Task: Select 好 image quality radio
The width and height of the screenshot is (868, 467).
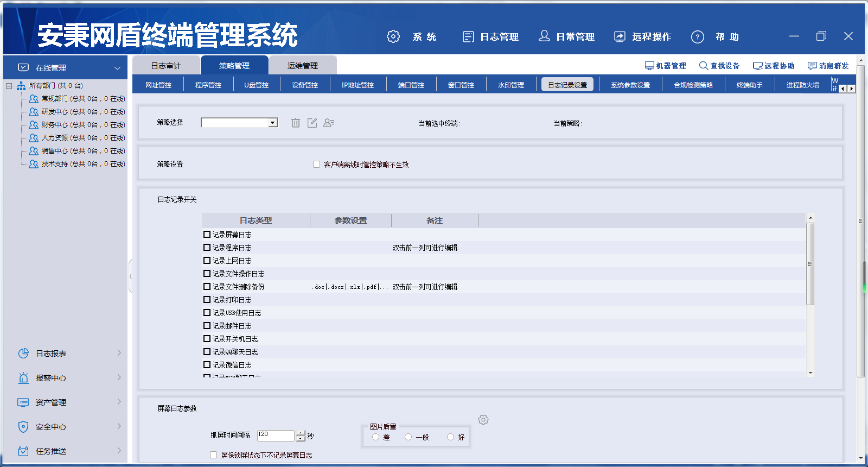Action: coord(450,437)
